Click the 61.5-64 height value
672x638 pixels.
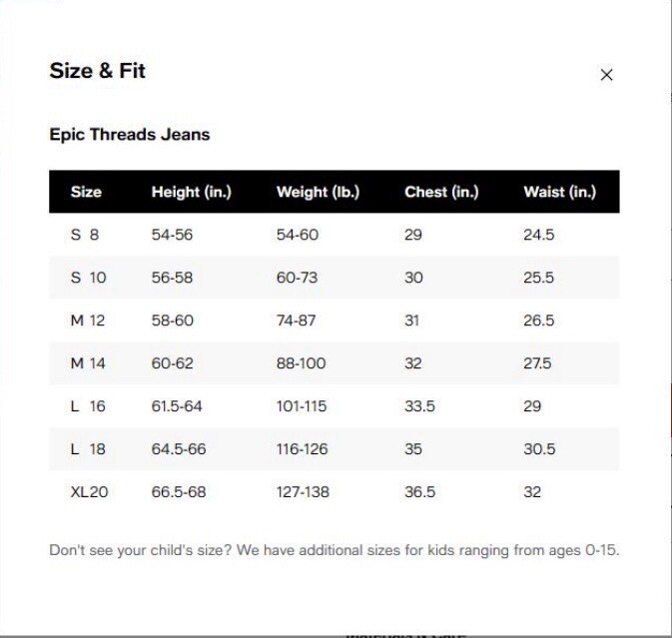coord(177,405)
